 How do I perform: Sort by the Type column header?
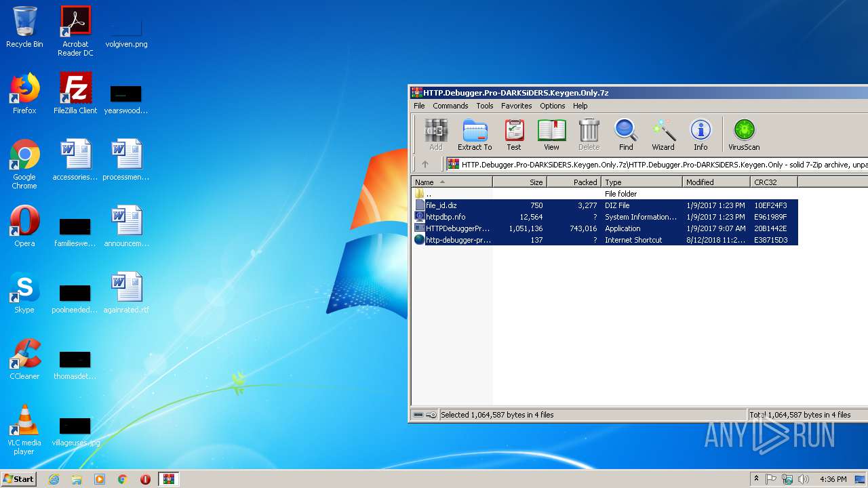point(642,182)
